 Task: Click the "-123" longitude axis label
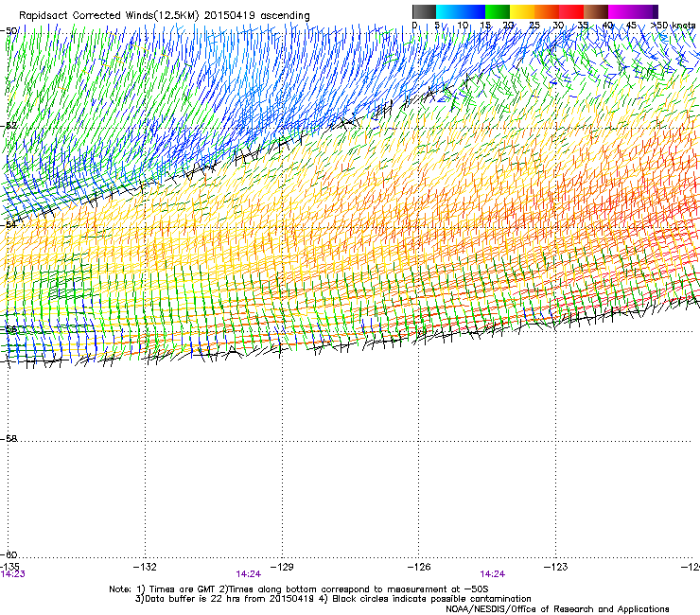[556, 567]
